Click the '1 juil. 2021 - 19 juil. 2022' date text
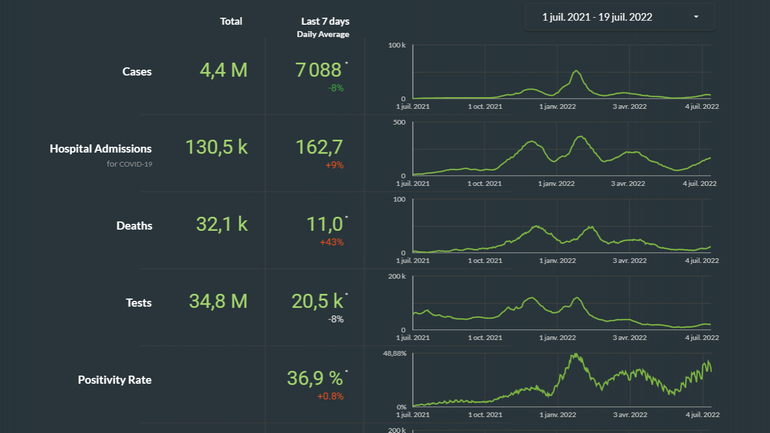Viewport: 770px width, 433px height. tap(597, 17)
